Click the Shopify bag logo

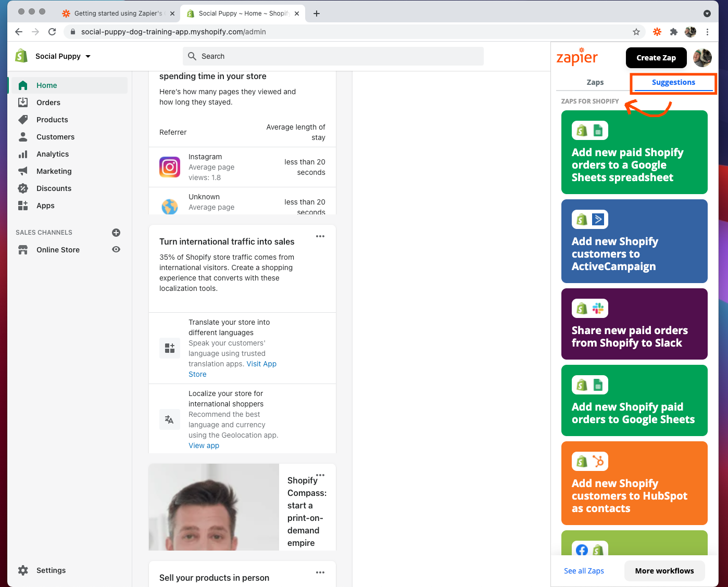pos(21,56)
